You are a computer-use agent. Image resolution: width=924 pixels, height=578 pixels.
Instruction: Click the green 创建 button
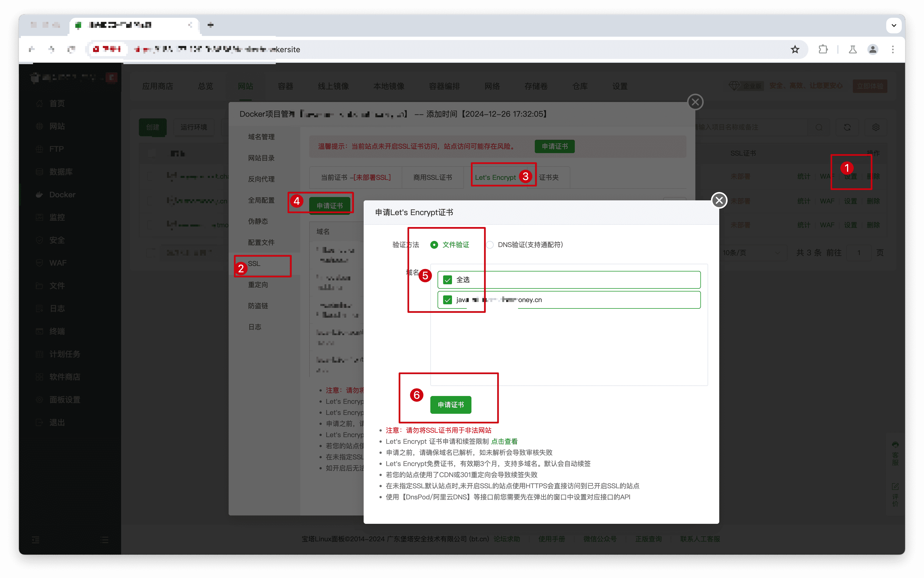point(153,127)
